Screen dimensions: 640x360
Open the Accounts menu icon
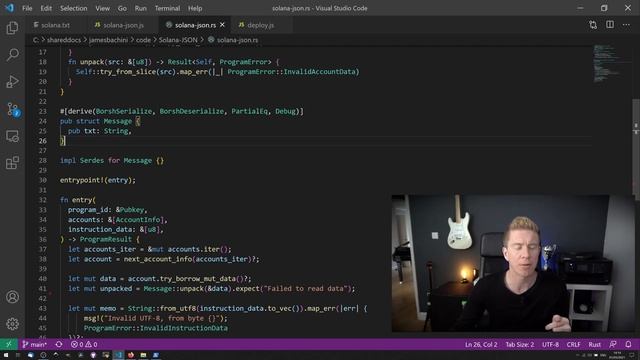(x=12, y=297)
